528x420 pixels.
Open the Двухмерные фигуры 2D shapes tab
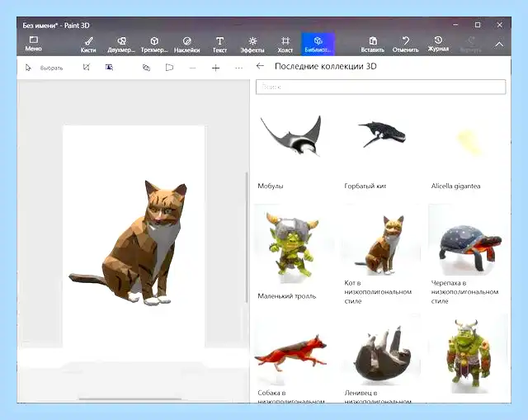(x=121, y=45)
